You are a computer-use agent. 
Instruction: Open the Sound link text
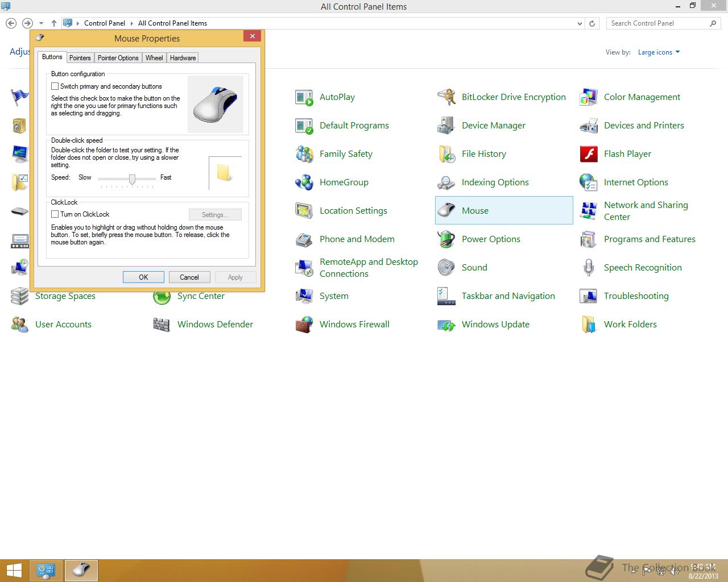474,268
